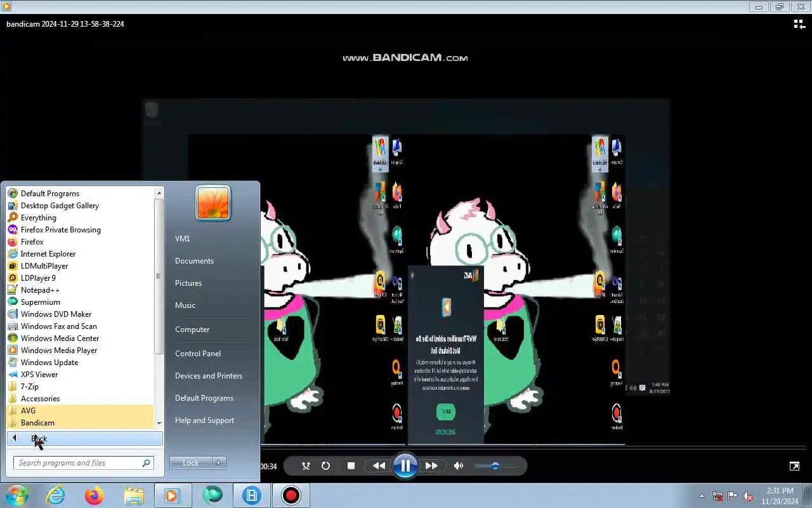Launch Windows Fax and Scan
812x508 pixels.
[58, 326]
